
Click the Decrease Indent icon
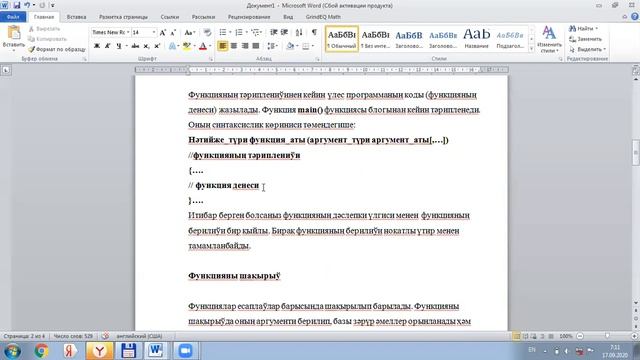(273, 32)
